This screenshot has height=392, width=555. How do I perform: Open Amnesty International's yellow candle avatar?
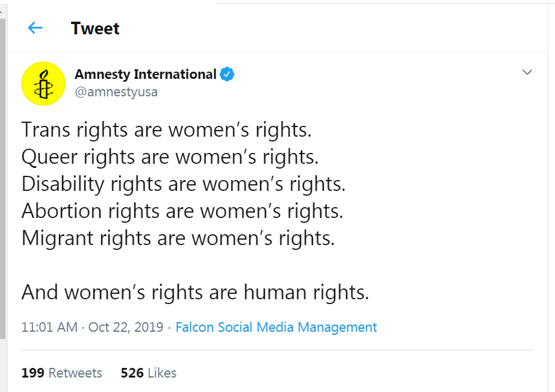(x=43, y=84)
